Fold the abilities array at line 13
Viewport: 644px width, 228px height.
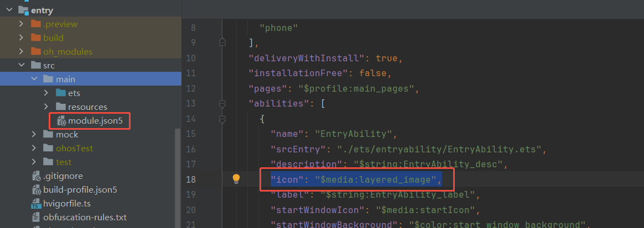[222, 104]
